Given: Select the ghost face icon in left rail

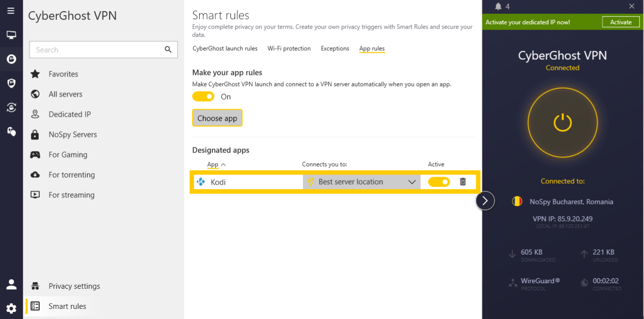Looking at the screenshot, I should click(11, 59).
